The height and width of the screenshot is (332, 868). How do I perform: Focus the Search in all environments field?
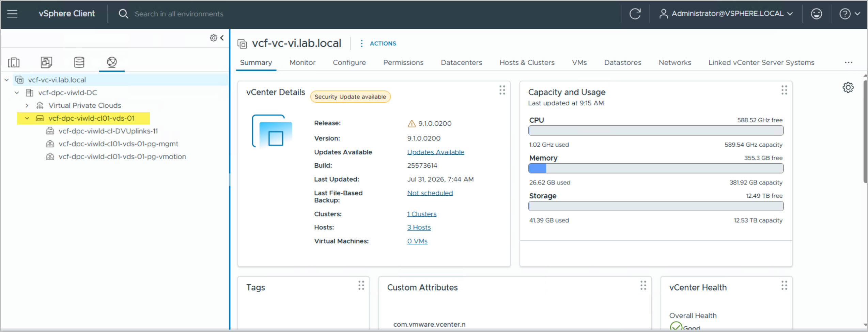(x=179, y=14)
